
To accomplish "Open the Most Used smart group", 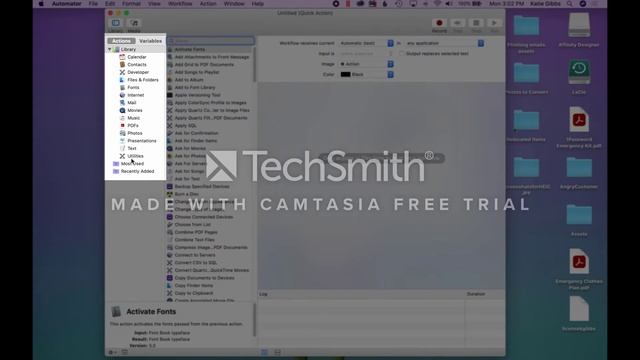I will point(132,164).
